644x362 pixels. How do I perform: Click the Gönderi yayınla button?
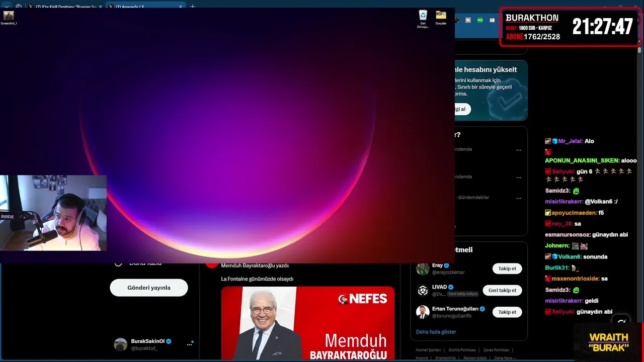pos(149,288)
